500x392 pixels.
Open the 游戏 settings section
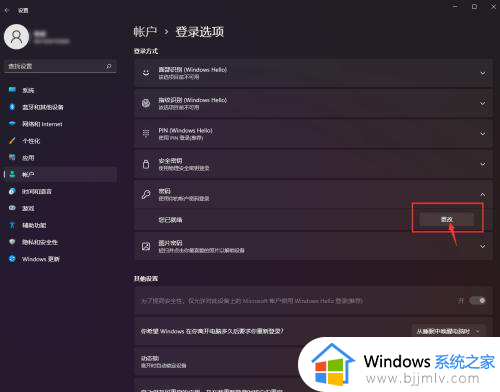pyautogui.click(x=60, y=208)
